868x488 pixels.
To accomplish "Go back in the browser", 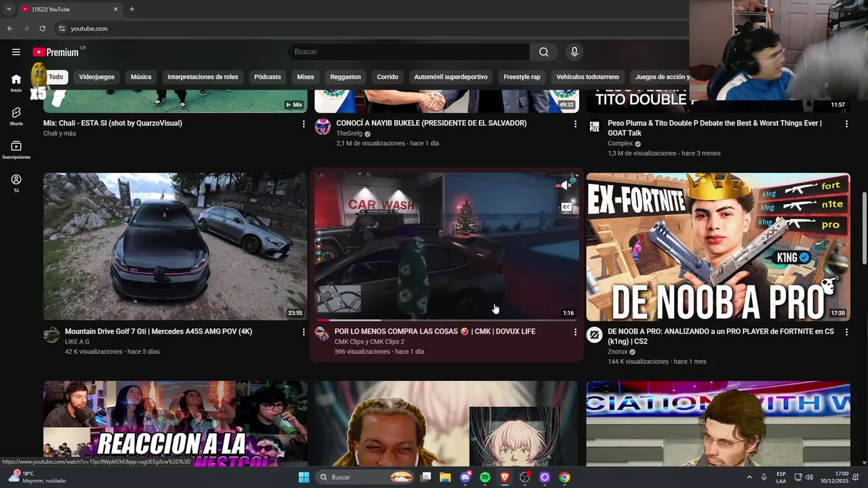I will (x=9, y=28).
